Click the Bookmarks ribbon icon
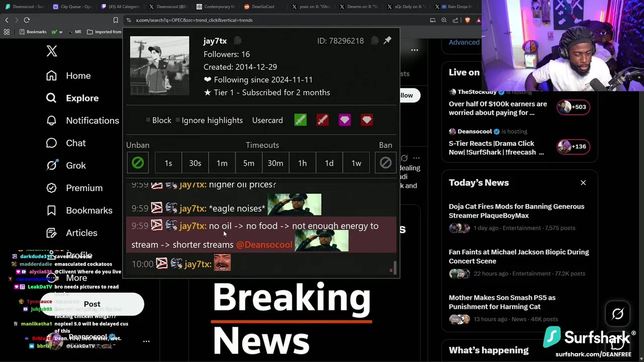Image resolution: width=644 pixels, height=362 pixels. pyautogui.click(x=51, y=210)
